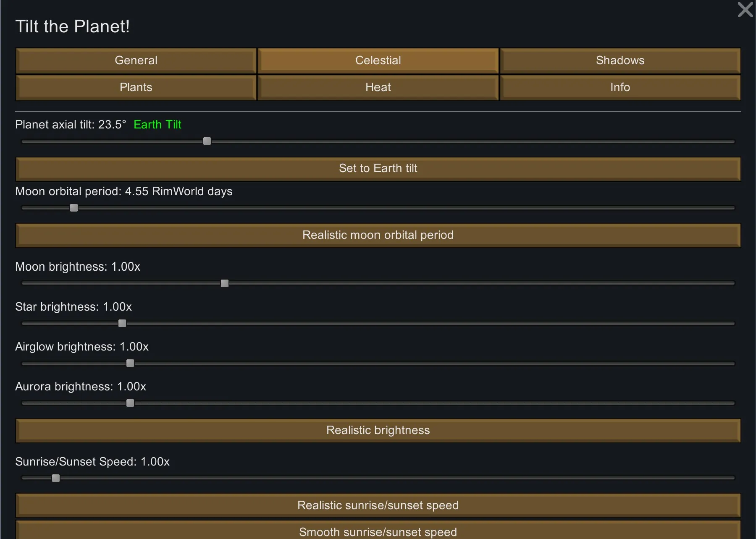Viewport: 756px width, 539px height.
Task: Click the Sunrise/Sunset Speed slider handle
Action: coord(56,478)
